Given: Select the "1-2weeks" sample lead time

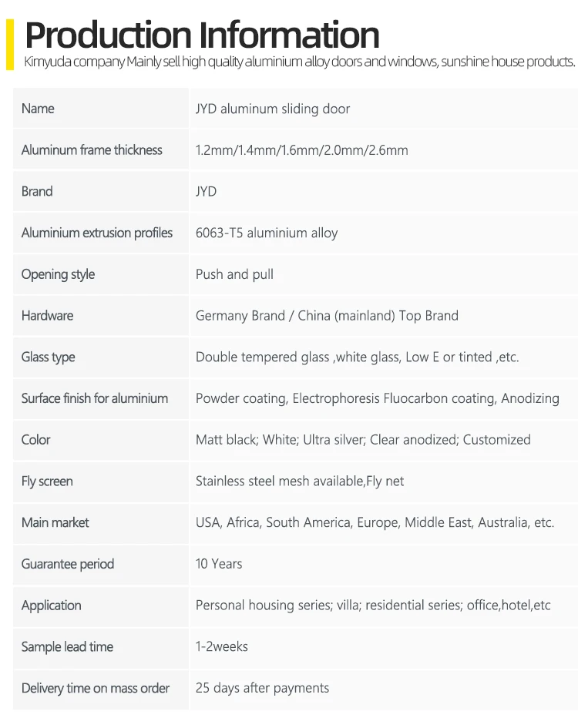Looking at the screenshot, I should click(222, 647).
